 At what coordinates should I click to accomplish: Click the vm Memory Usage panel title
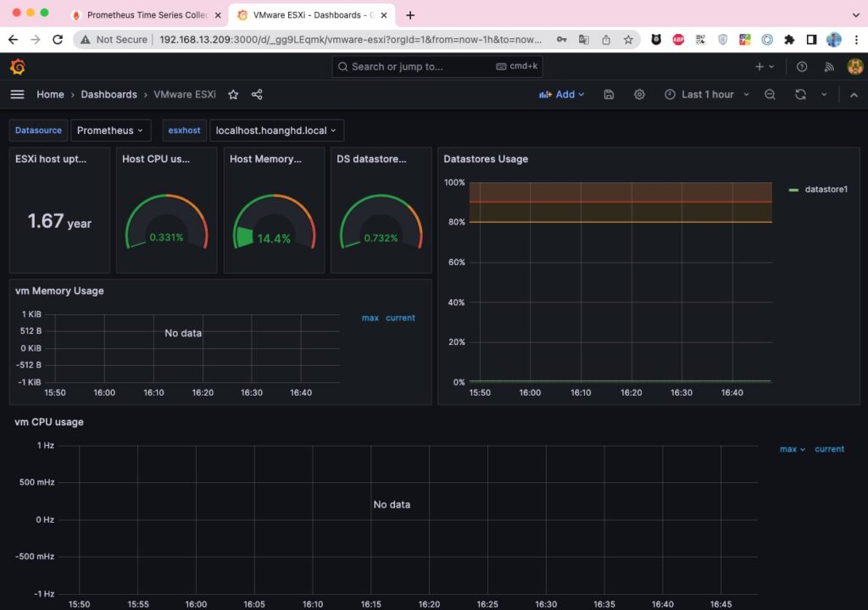pyautogui.click(x=59, y=291)
